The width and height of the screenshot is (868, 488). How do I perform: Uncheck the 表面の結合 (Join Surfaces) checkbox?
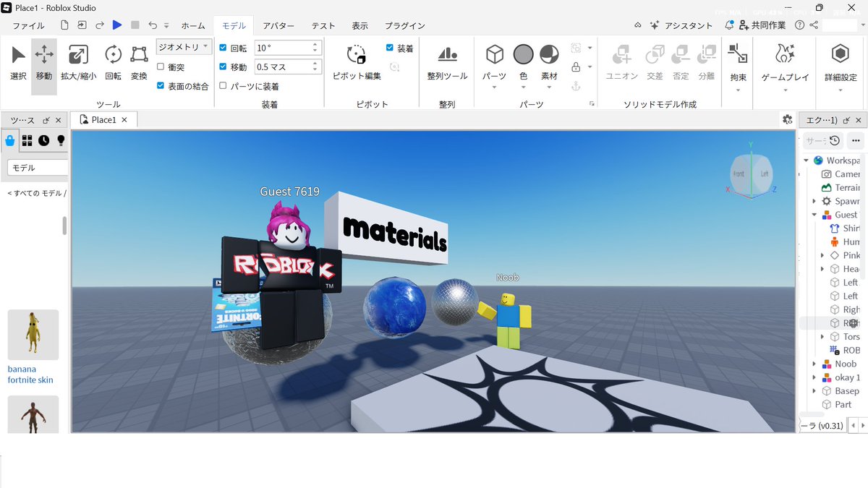[x=161, y=85]
